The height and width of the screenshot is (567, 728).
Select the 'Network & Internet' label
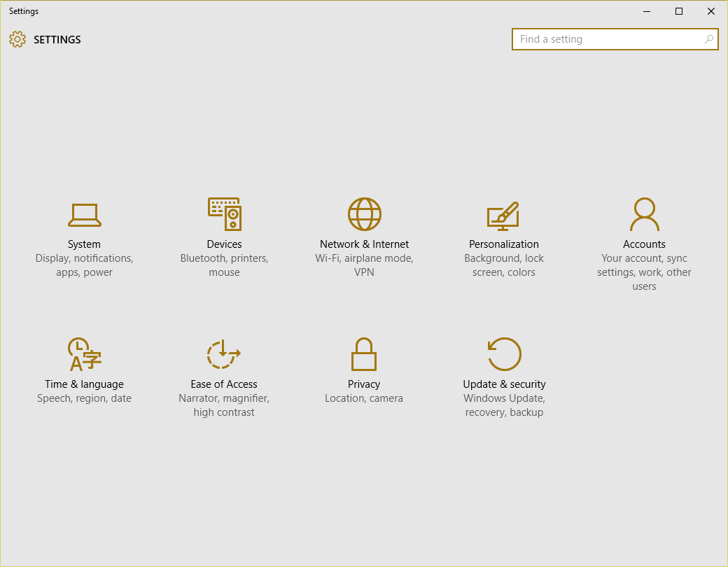tap(365, 244)
